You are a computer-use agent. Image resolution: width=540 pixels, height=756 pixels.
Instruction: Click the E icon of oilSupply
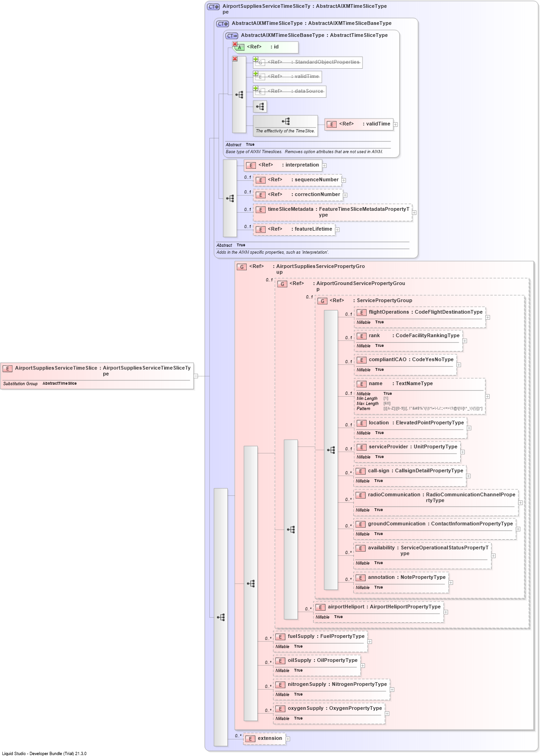[x=280, y=661]
